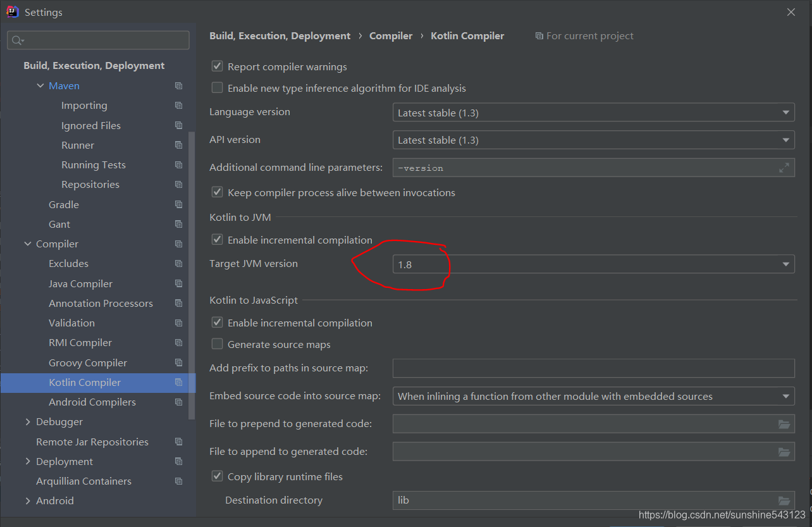The image size is (812, 527).
Task: Select Java Compiler settings page
Action: 80,283
